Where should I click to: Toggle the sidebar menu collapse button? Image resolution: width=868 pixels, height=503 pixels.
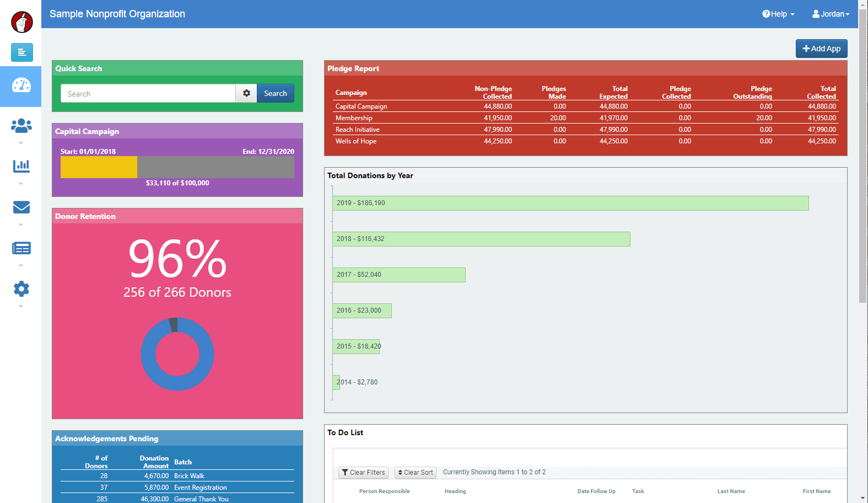pos(21,52)
